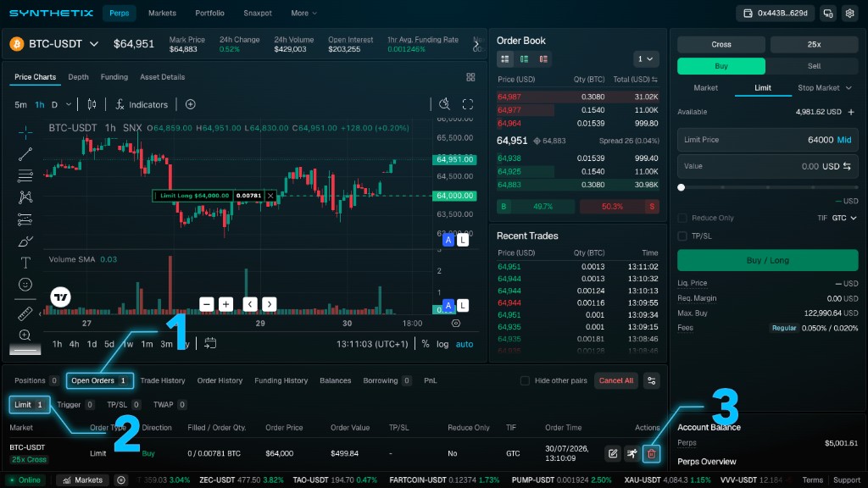This screenshot has height=488, width=868.
Task: Enable the TP/SL checkbox
Action: click(x=682, y=236)
